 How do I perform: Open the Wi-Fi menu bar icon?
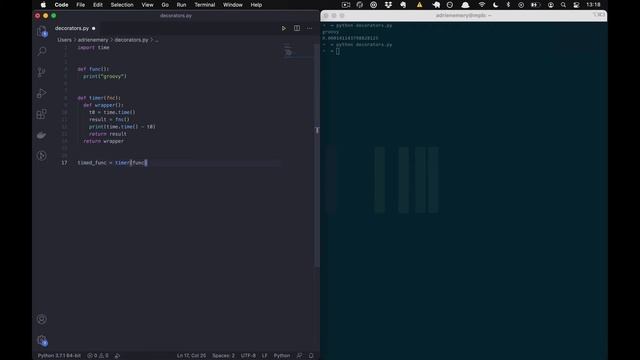482,5
